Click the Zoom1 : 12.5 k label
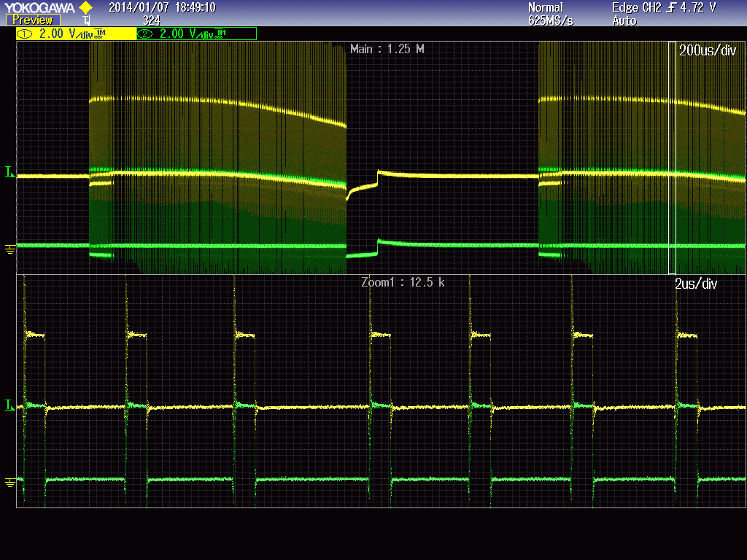Image resolution: width=747 pixels, height=560 pixels. pyautogui.click(x=403, y=282)
